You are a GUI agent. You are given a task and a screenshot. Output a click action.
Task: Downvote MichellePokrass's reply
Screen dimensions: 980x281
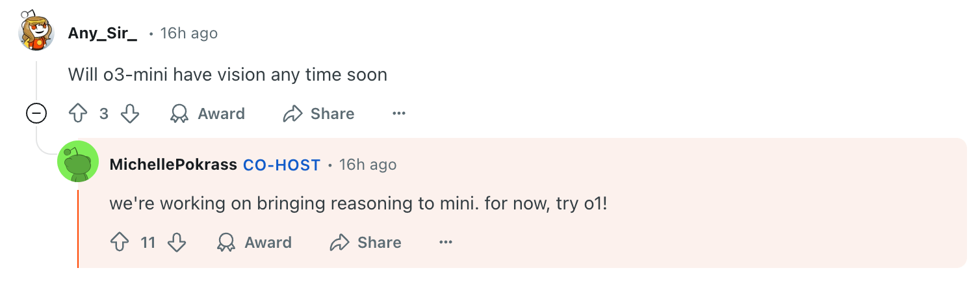(177, 243)
